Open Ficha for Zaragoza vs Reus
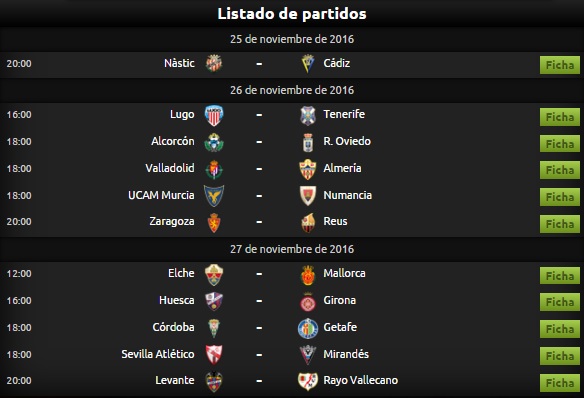Image resolution: width=584 pixels, height=398 pixels. (560, 224)
